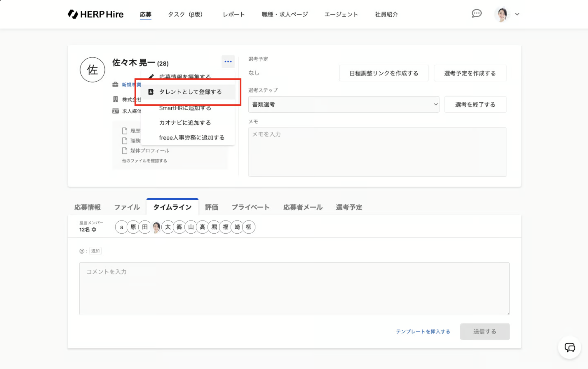Click the gear icon beside 12名
Screen dimensions: 588x369
coord(94,229)
